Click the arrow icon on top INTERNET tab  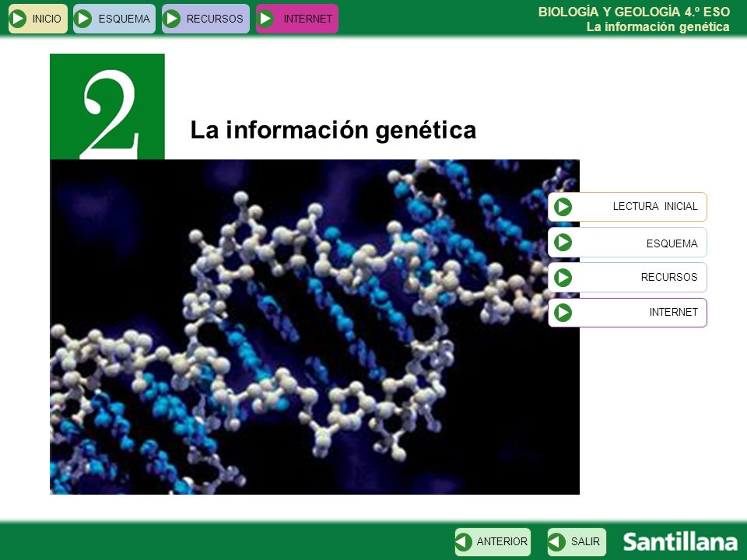point(265,19)
